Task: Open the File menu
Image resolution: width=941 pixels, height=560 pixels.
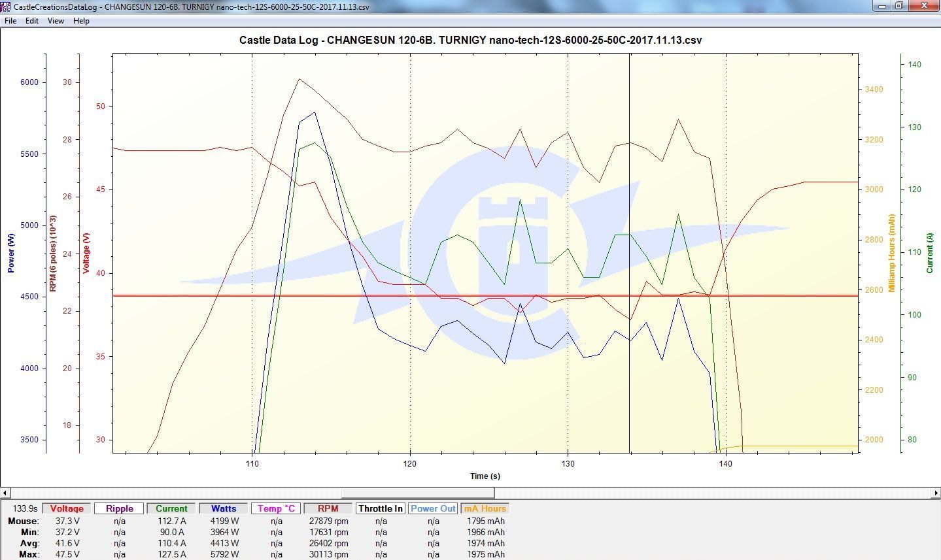Action: 10,21
